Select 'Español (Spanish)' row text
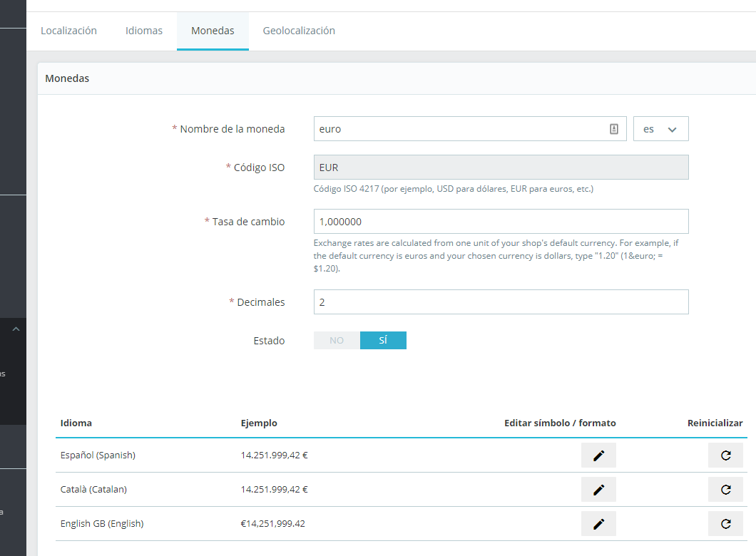 [98, 455]
